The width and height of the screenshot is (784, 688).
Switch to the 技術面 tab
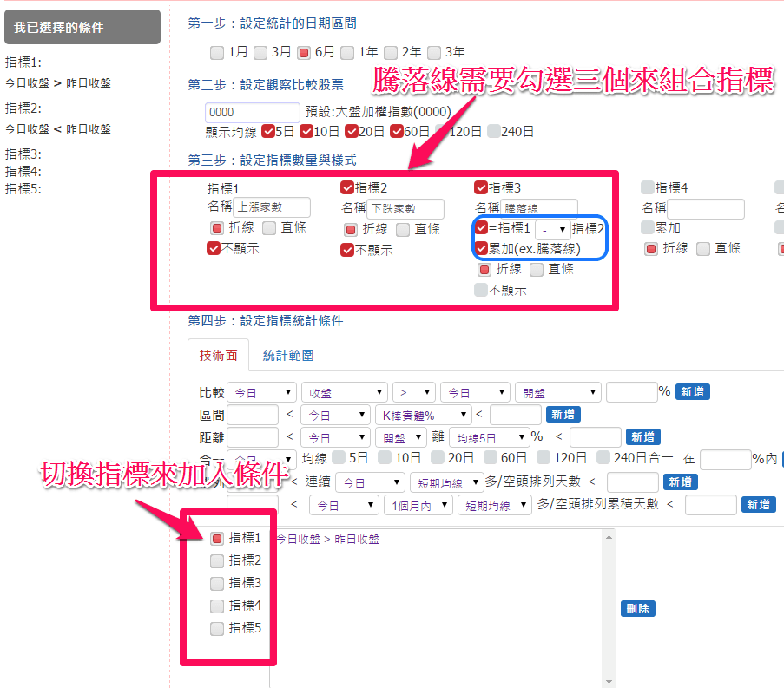(218, 355)
